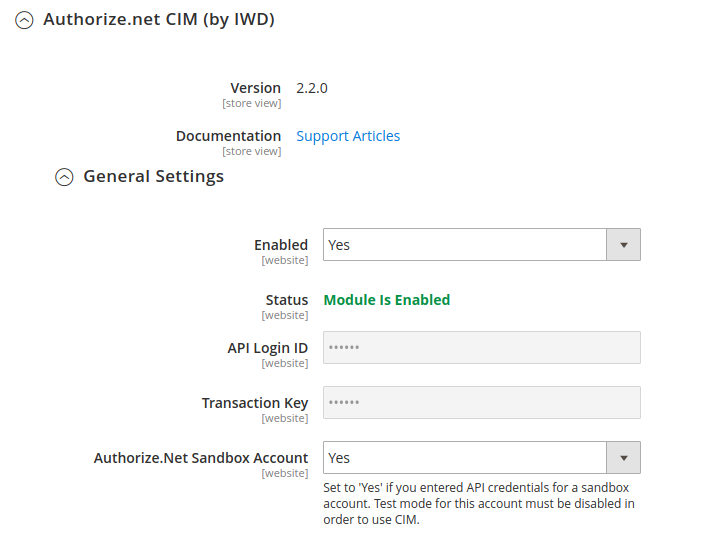Click the version number 2.2.0
Screen dimensions: 711x540
[312, 88]
